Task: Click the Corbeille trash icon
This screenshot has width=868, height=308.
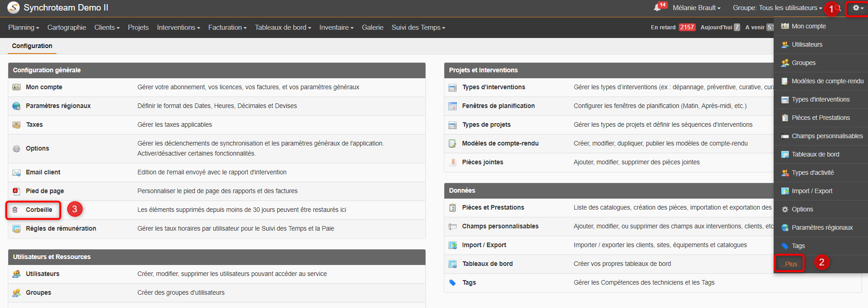Action: (x=15, y=210)
